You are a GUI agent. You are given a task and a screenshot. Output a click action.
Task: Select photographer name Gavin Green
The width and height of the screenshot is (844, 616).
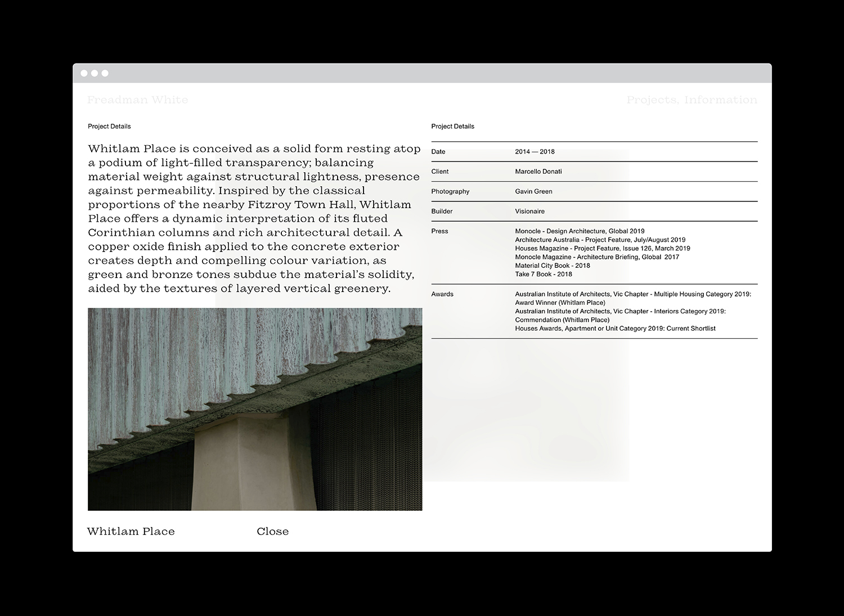533,191
